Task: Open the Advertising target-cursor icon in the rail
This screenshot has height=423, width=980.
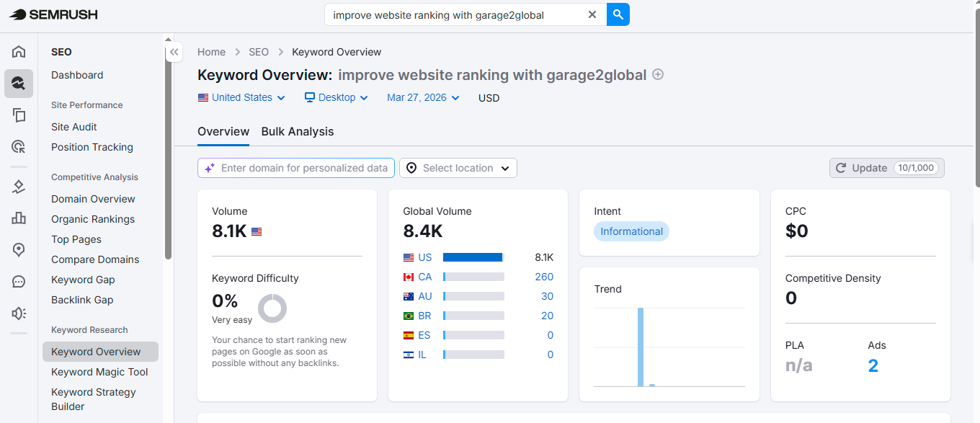Action: click(x=19, y=146)
